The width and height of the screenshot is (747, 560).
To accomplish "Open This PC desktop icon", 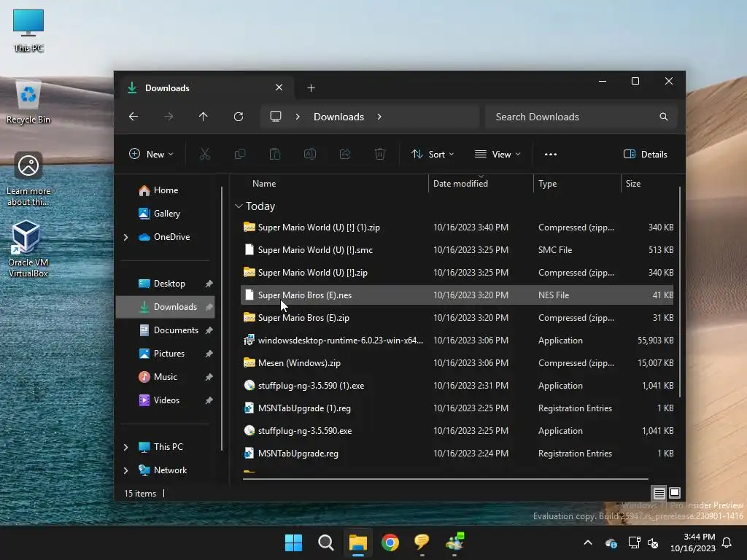I will point(28,31).
